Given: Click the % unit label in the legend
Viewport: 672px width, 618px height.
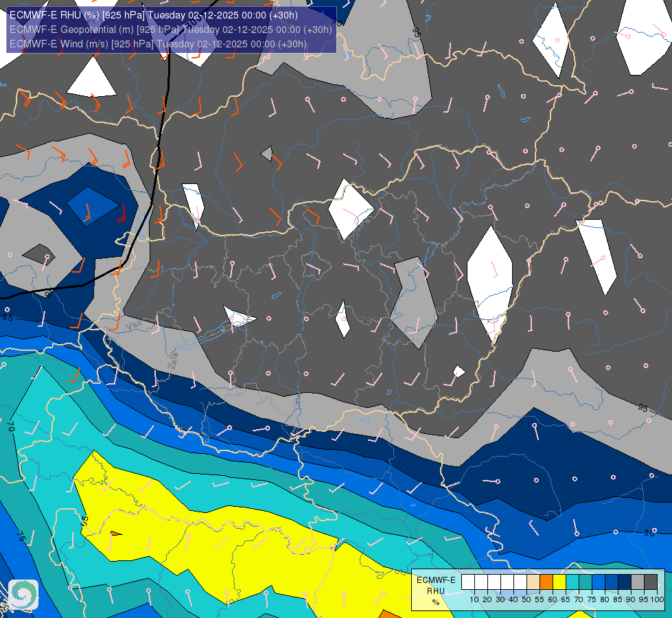Looking at the screenshot, I should [x=436, y=602].
